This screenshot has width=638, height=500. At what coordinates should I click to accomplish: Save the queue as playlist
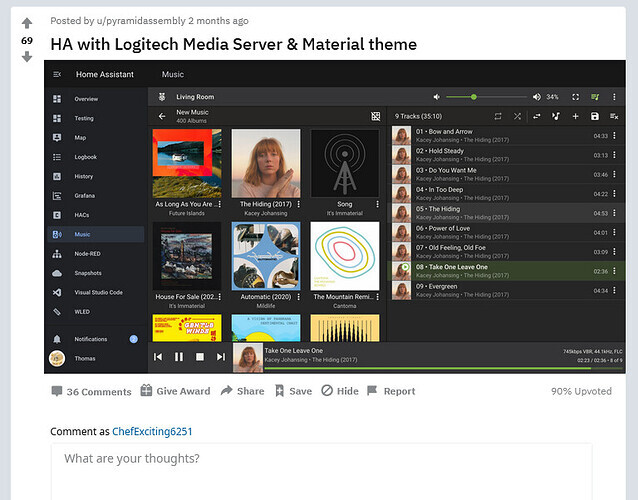click(x=595, y=116)
